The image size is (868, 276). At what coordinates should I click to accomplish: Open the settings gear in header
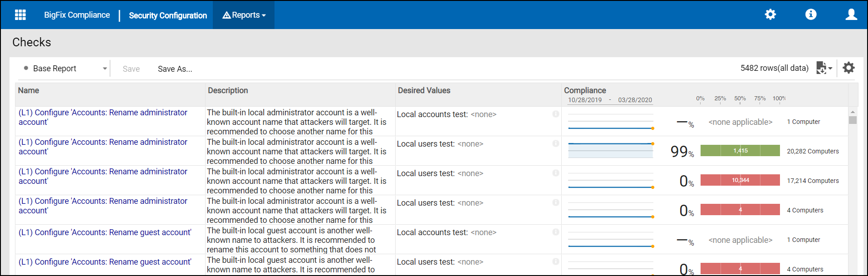[x=770, y=15]
